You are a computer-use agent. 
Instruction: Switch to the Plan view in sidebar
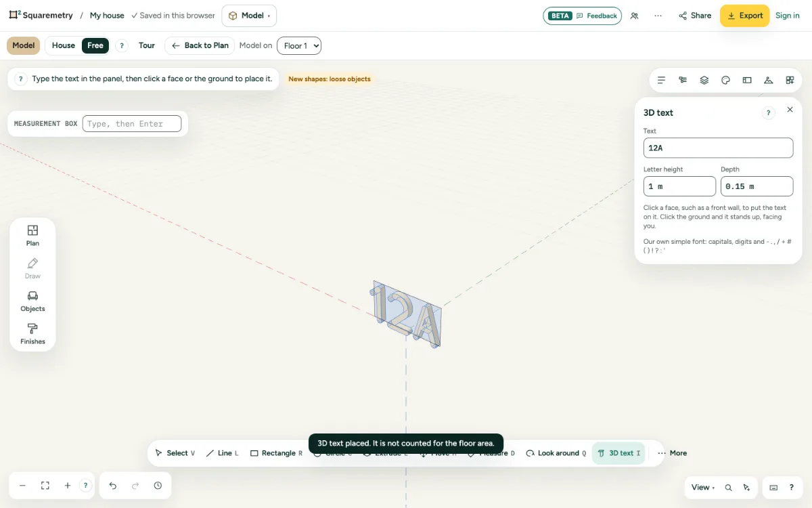(x=32, y=236)
